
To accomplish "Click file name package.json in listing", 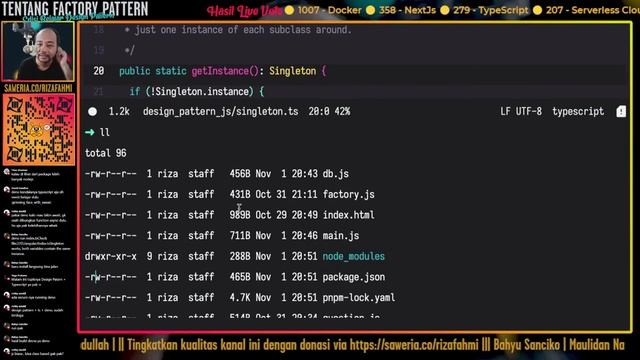I will pos(353,277).
